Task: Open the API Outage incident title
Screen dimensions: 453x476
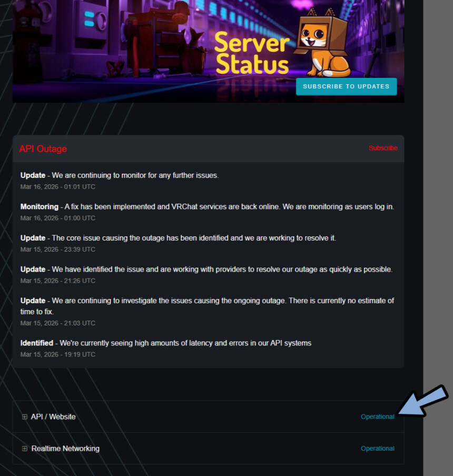Action: click(x=43, y=149)
